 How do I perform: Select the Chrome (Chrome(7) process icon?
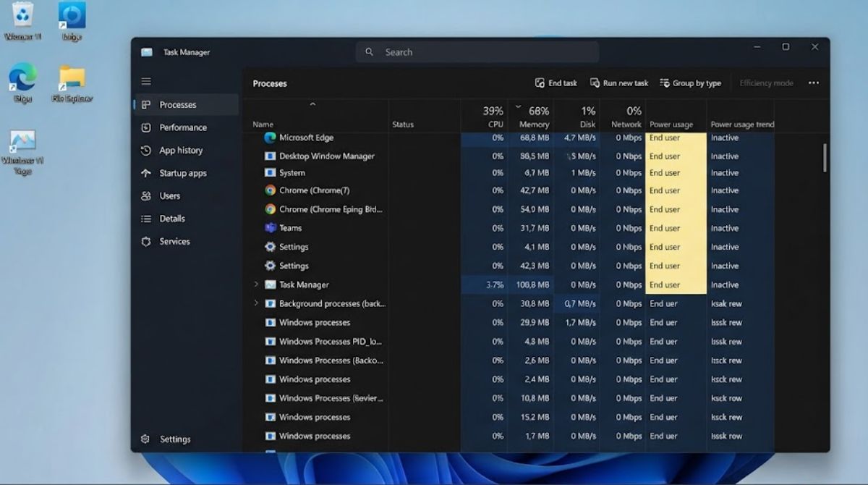coord(270,190)
